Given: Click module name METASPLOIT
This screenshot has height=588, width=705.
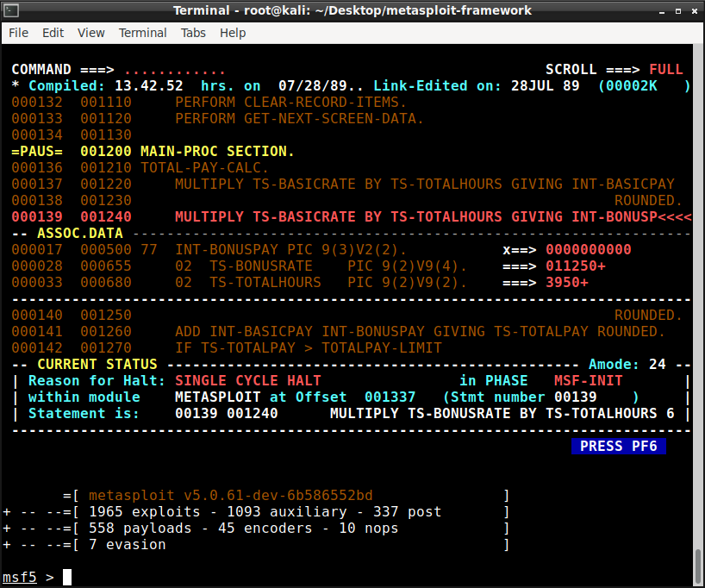Looking at the screenshot, I should point(217,397).
